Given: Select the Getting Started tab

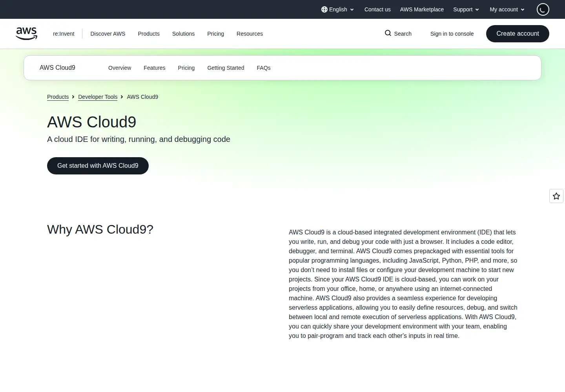Looking at the screenshot, I should coord(226,68).
